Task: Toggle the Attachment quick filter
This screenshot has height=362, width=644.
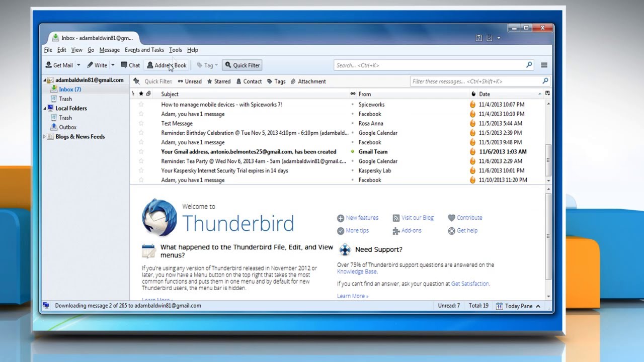Action: [308, 81]
